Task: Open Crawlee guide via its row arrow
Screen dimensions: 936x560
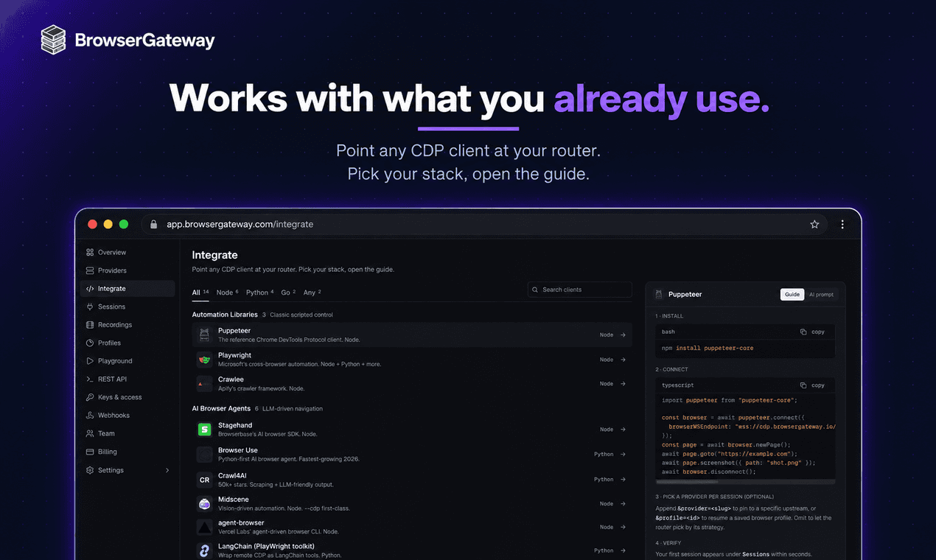Action: 623,384
